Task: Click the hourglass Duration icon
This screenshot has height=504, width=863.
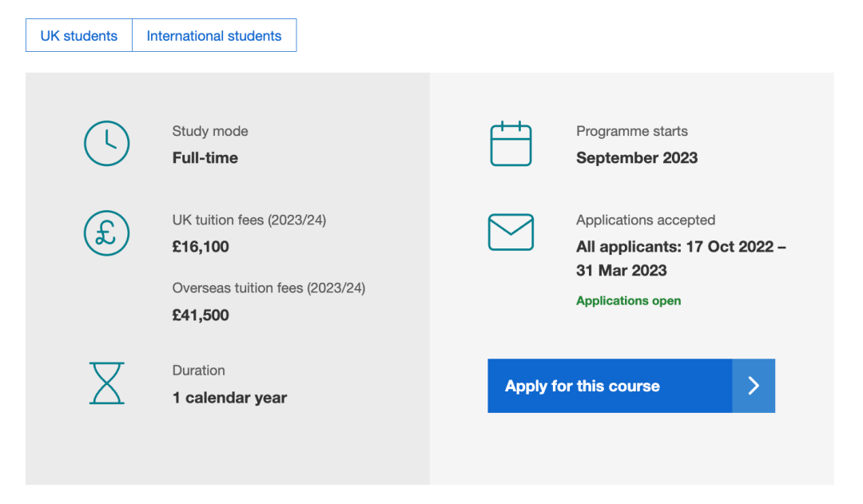Action: [x=106, y=383]
